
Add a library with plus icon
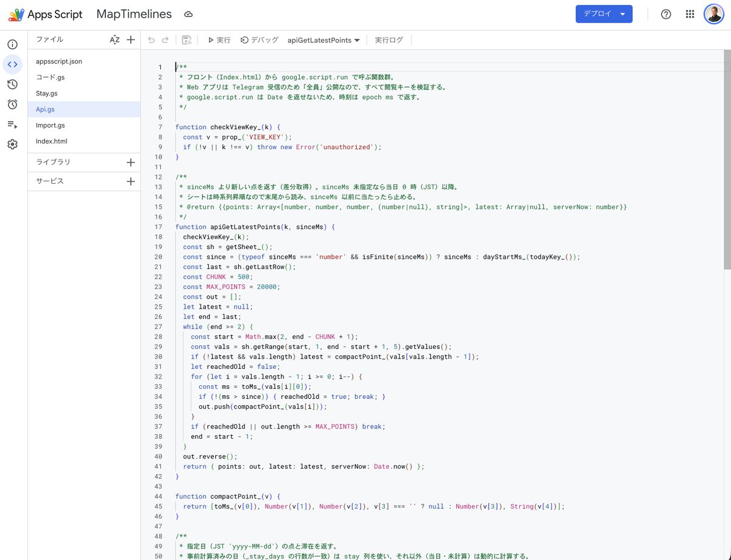pos(130,163)
